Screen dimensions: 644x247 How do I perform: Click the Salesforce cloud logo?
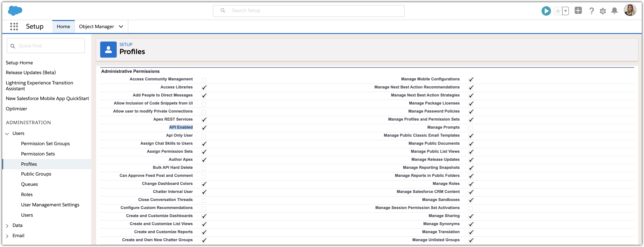[15, 11]
